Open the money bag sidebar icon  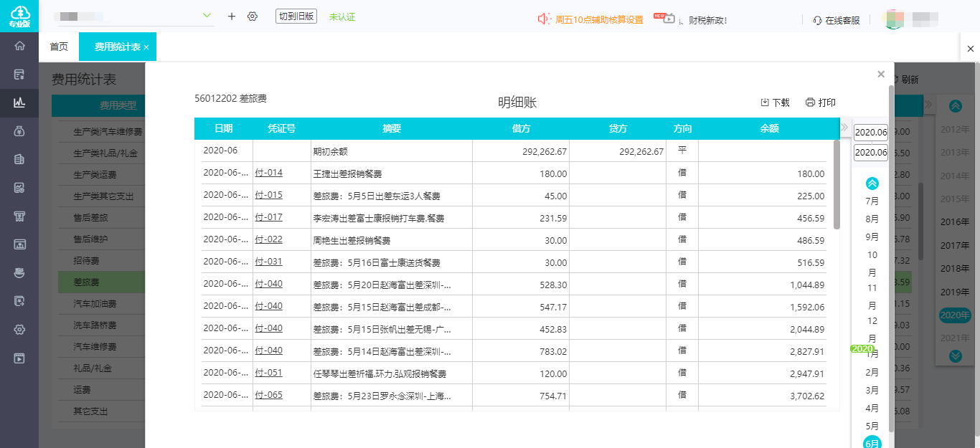pos(19,131)
